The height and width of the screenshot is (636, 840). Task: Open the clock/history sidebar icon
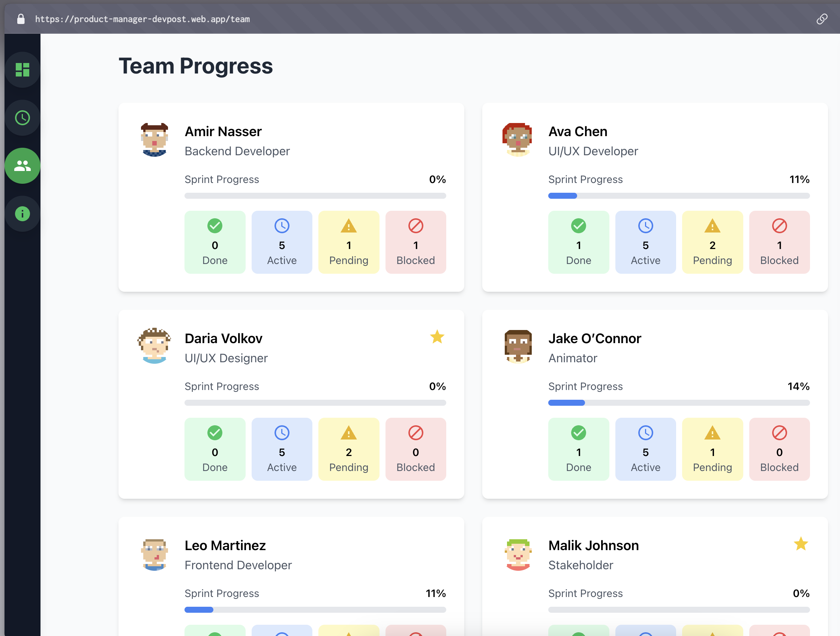[x=22, y=118]
